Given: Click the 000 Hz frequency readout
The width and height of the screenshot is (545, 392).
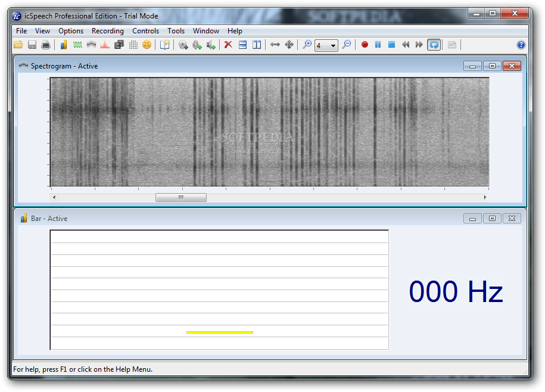Looking at the screenshot, I should [x=456, y=291].
